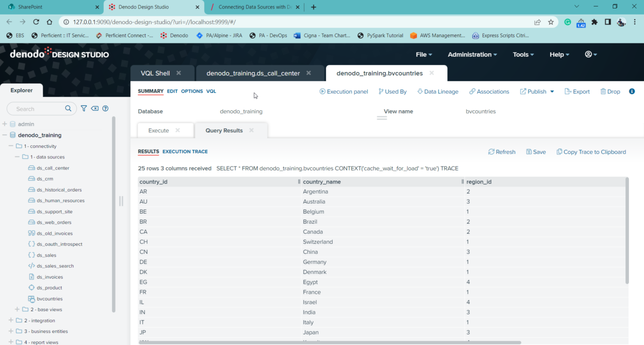This screenshot has width=644, height=345.
Task: Open the view information icon beside Drop
Action: [632, 92]
